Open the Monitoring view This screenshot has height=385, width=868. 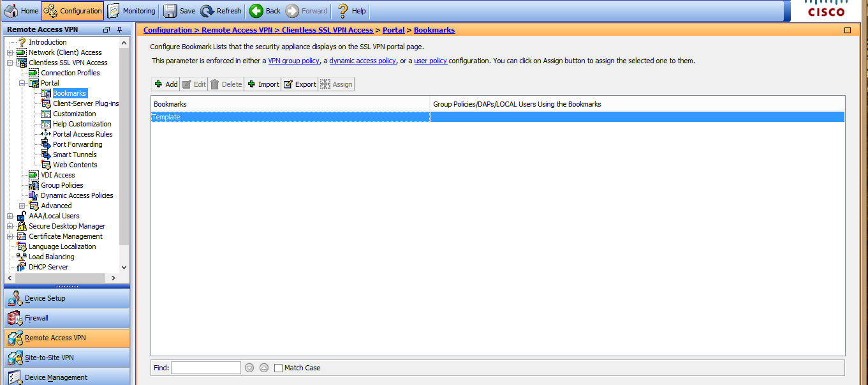coord(131,11)
